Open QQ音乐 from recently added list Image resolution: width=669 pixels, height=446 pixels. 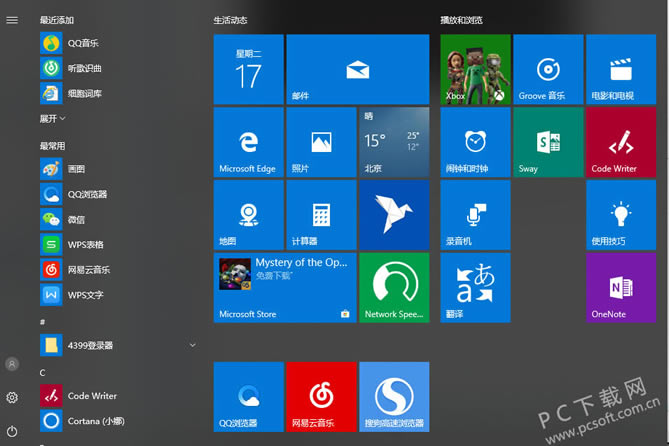click(x=70, y=43)
